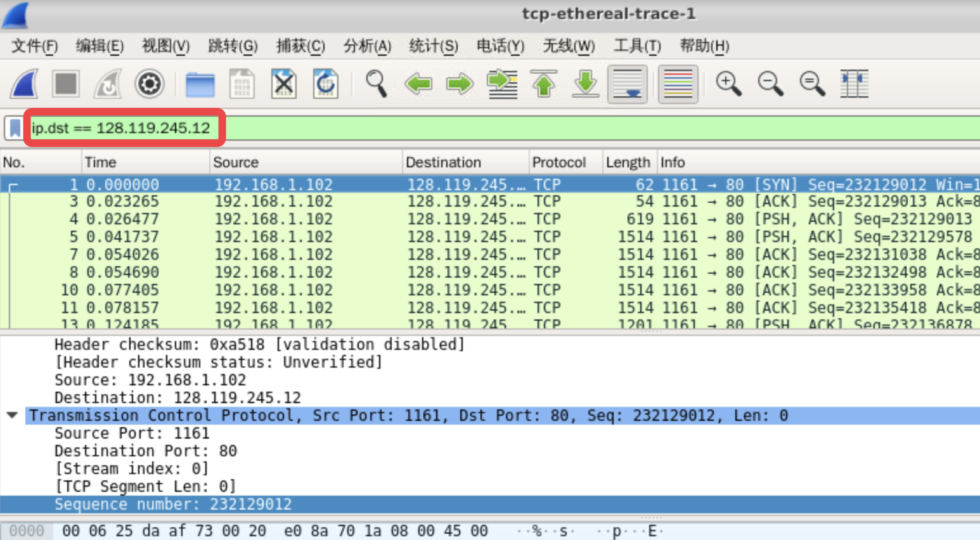Open the 工具(T) menu
This screenshot has width=980, height=540.
pos(637,46)
